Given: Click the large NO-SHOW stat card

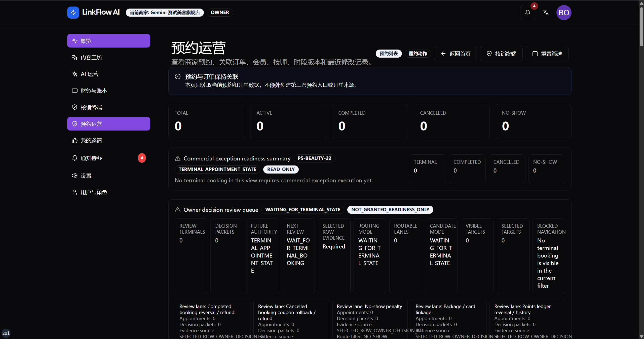Looking at the screenshot, I should pyautogui.click(x=534, y=121).
